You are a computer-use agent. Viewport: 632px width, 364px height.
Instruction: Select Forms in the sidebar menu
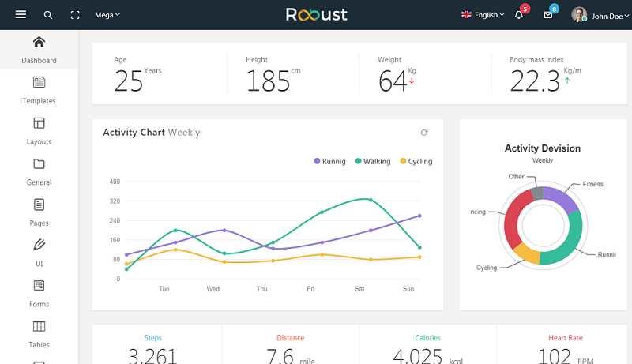point(39,294)
